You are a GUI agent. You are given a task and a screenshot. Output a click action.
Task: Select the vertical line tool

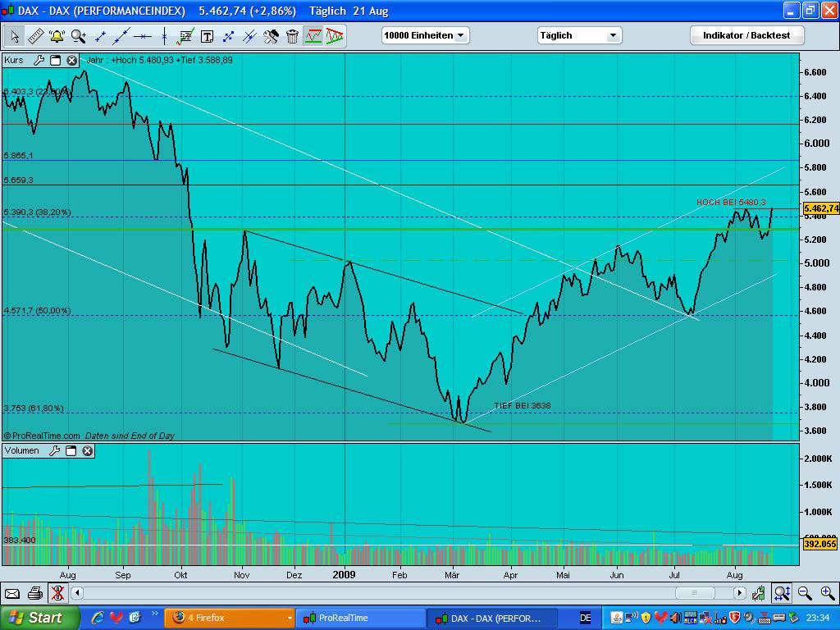point(164,36)
